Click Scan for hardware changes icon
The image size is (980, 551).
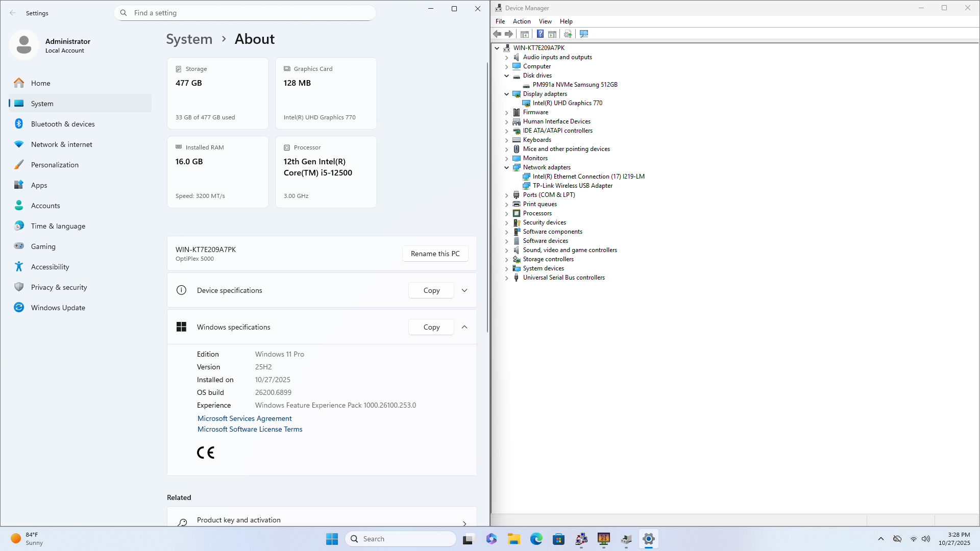(x=584, y=34)
